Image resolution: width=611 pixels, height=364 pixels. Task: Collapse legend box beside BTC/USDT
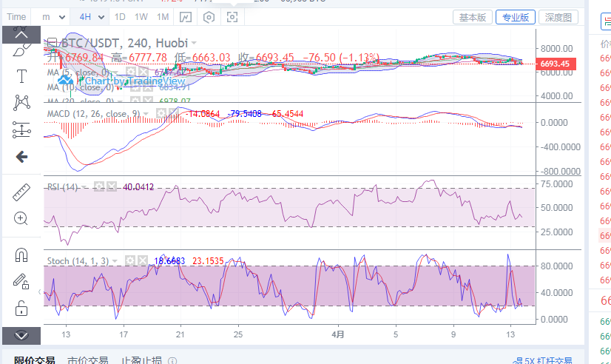[53, 42]
